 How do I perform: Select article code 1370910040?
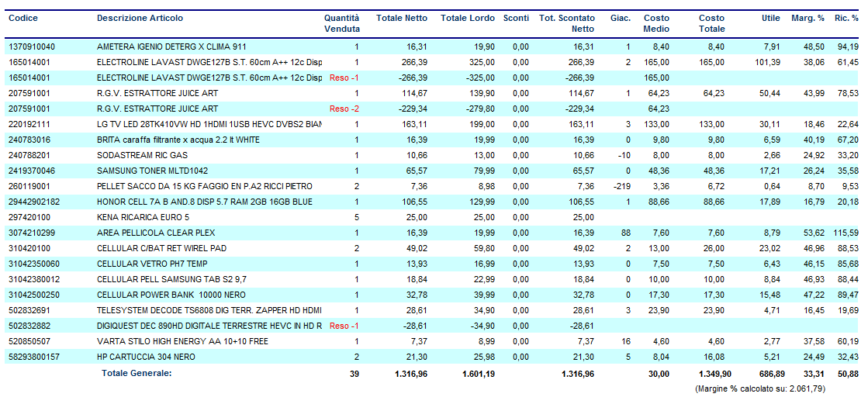32,47
